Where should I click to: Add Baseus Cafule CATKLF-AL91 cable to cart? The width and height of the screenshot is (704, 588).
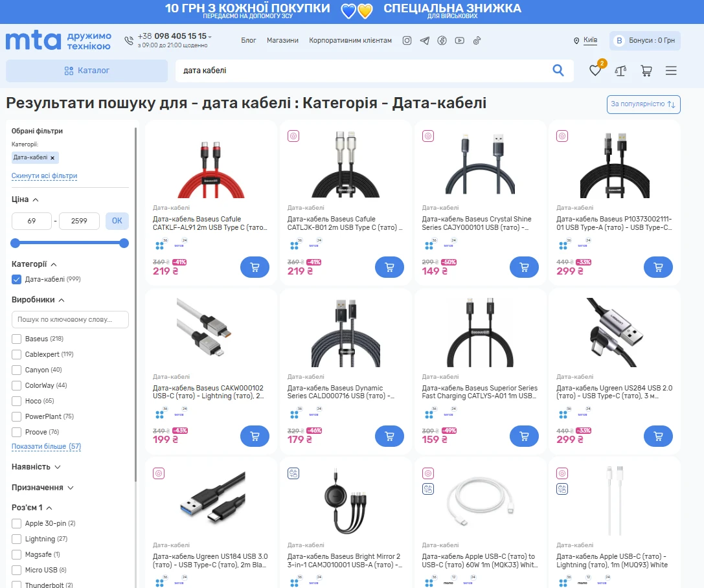(x=255, y=267)
